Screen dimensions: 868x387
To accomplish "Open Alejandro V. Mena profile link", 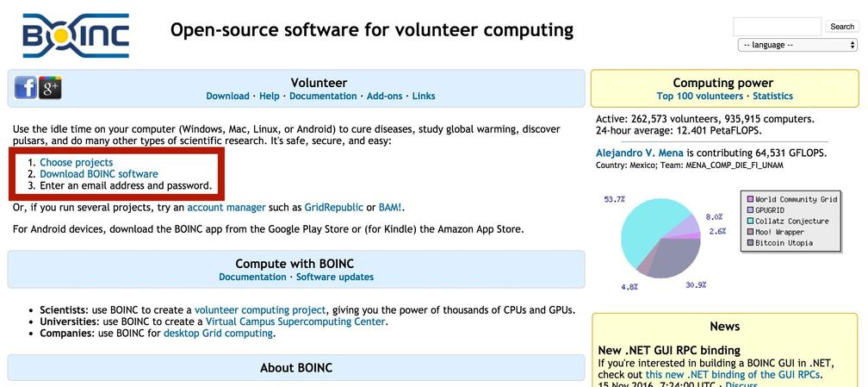I will pyautogui.click(x=639, y=153).
